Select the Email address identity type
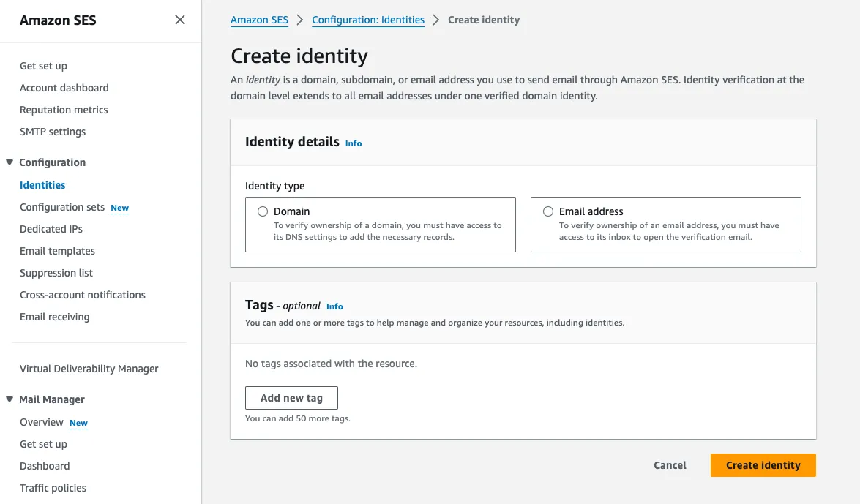The height and width of the screenshot is (504, 860). tap(548, 211)
